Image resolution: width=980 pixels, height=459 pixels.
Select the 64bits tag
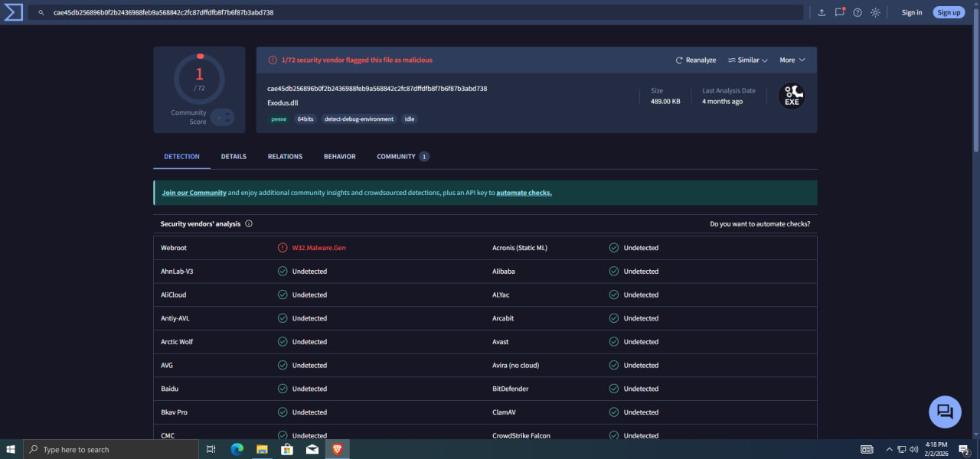tap(305, 119)
